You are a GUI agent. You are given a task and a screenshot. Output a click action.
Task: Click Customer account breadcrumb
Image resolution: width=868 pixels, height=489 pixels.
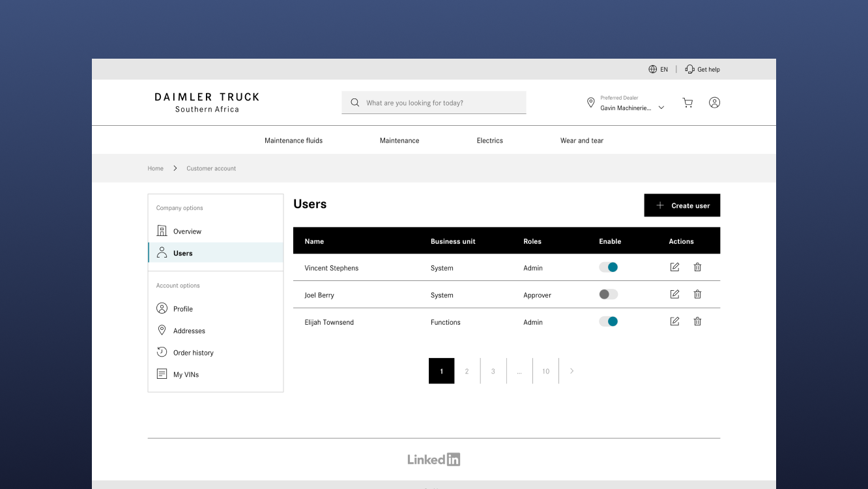(211, 168)
